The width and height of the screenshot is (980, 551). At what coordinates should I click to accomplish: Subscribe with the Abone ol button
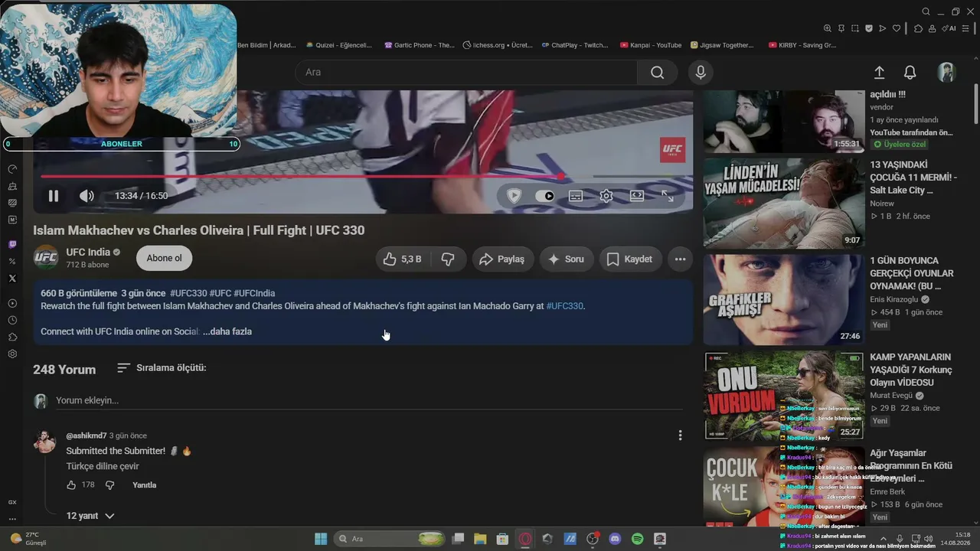coord(165,259)
